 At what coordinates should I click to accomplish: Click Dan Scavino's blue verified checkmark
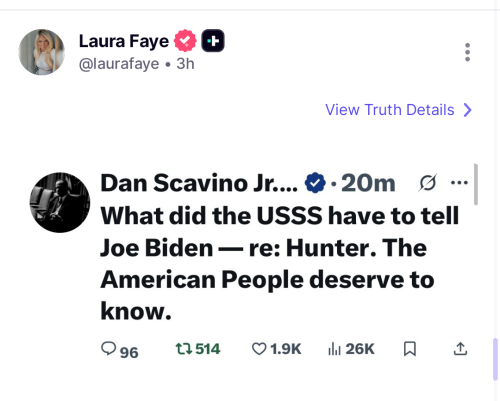coord(315,183)
